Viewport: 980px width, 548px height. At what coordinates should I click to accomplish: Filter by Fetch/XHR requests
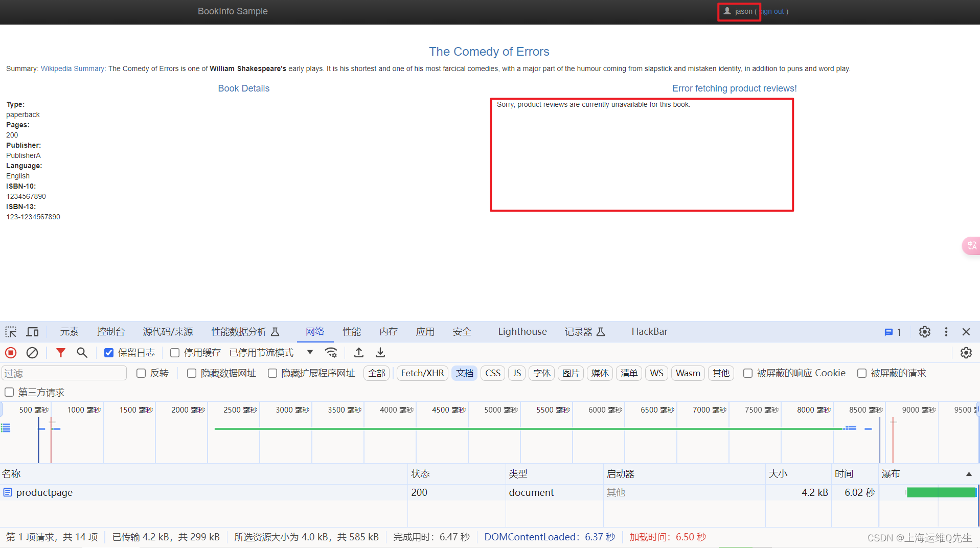(x=422, y=373)
